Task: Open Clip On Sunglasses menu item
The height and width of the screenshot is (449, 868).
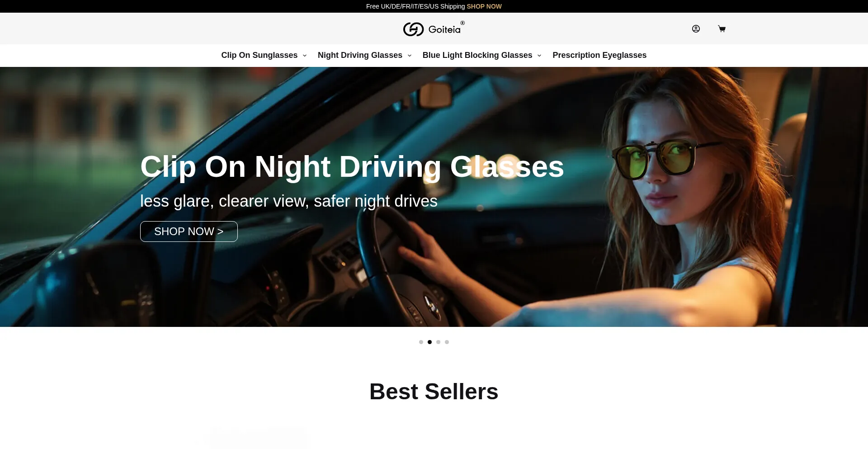Action: tap(259, 55)
